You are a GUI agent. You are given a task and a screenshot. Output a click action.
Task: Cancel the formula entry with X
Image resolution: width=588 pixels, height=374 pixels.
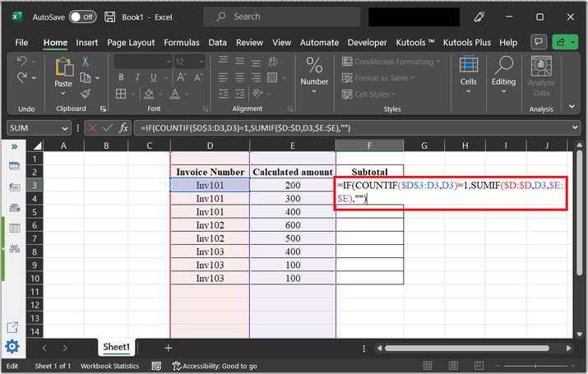(x=91, y=128)
